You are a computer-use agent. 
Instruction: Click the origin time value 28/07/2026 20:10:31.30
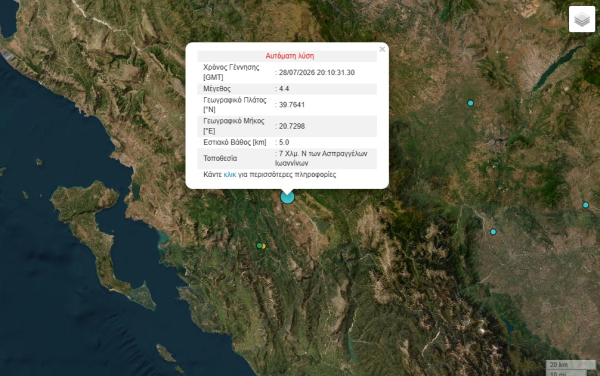coord(316,72)
